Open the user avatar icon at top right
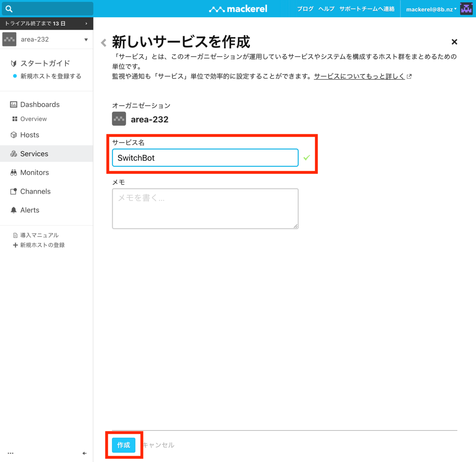The width and height of the screenshot is (476, 462). tap(466, 9)
